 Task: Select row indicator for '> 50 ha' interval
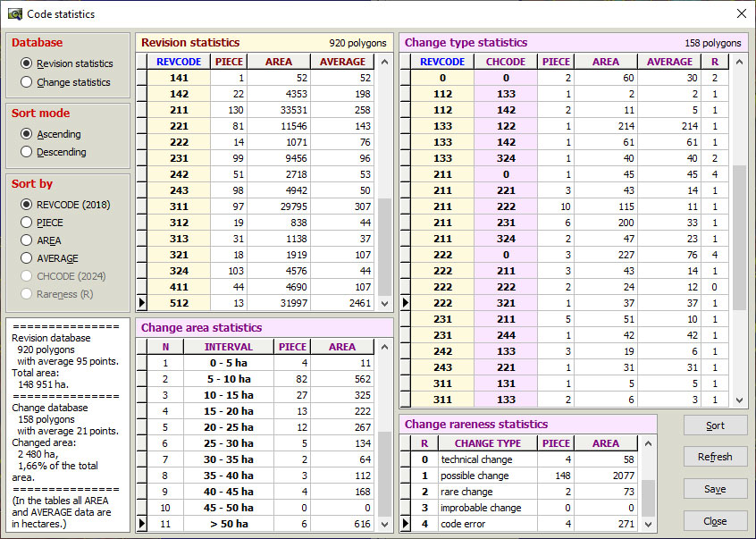click(x=143, y=523)
